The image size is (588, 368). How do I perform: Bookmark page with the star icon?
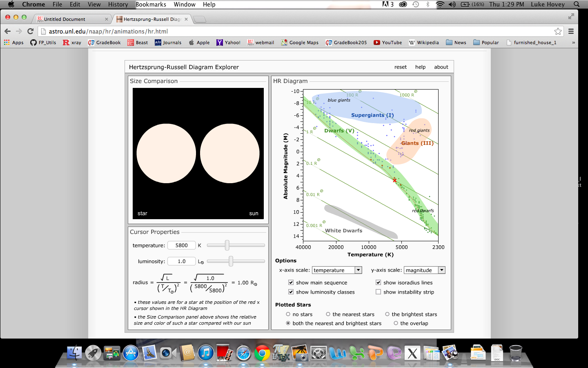(558, 31)
